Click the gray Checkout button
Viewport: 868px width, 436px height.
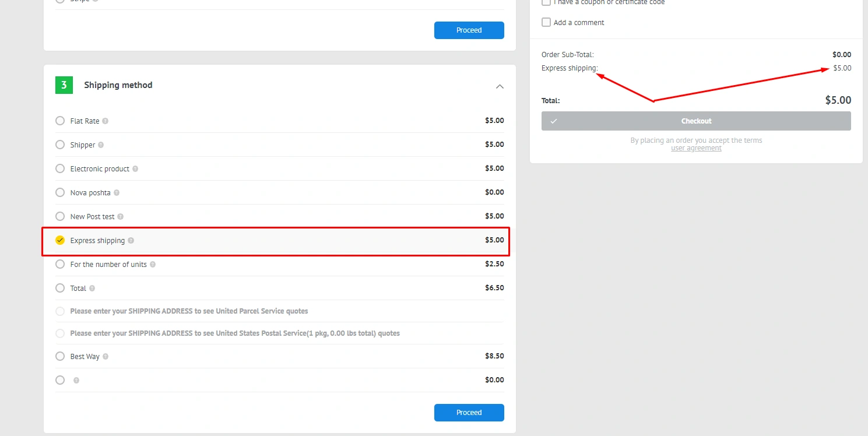(696, 121)
